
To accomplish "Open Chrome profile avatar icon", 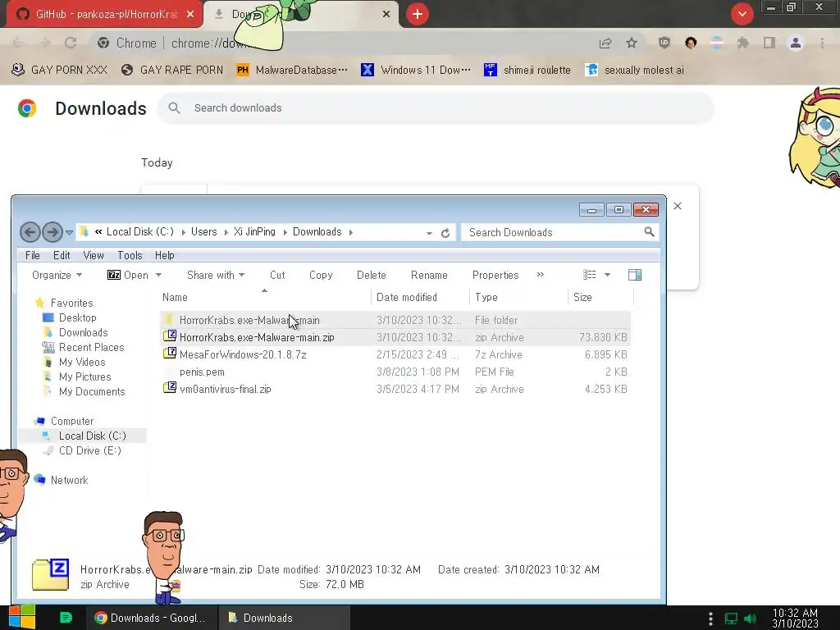I will click(x=796, y=43).
